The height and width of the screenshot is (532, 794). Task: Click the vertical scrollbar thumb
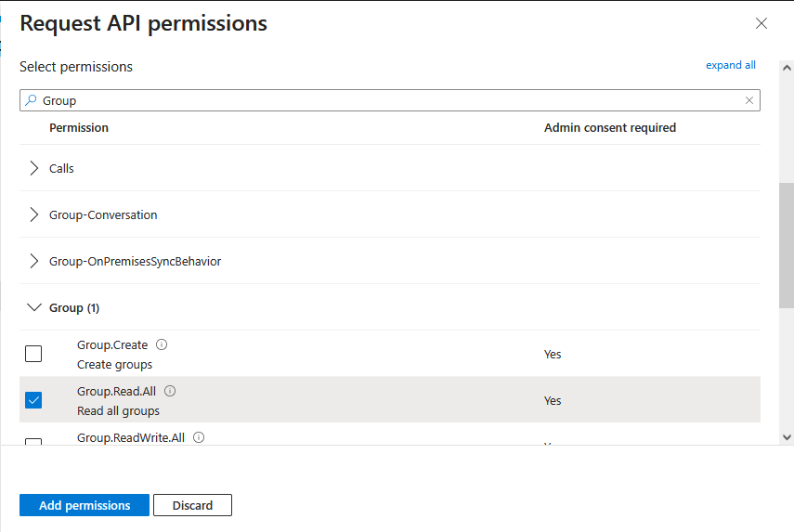pos(787,245)
